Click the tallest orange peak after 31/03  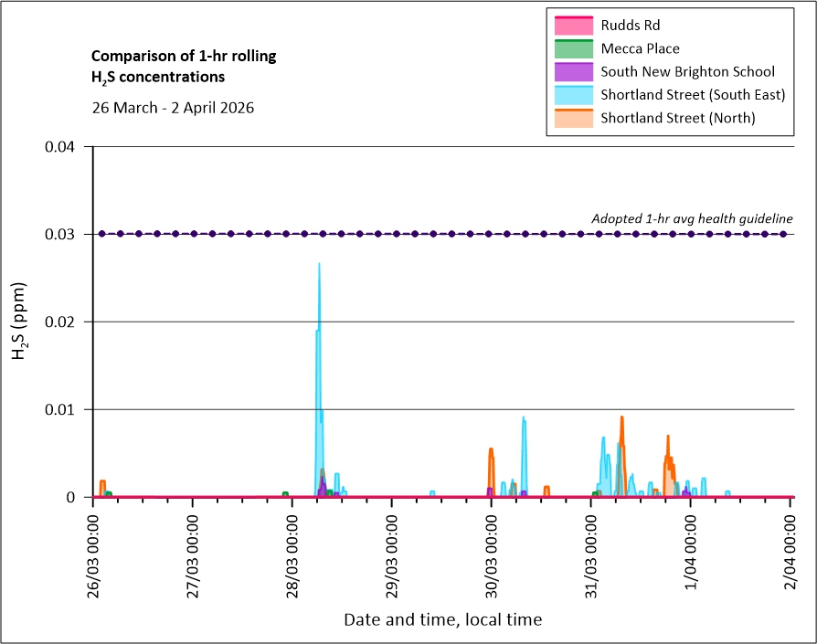[x=621, y=417]
